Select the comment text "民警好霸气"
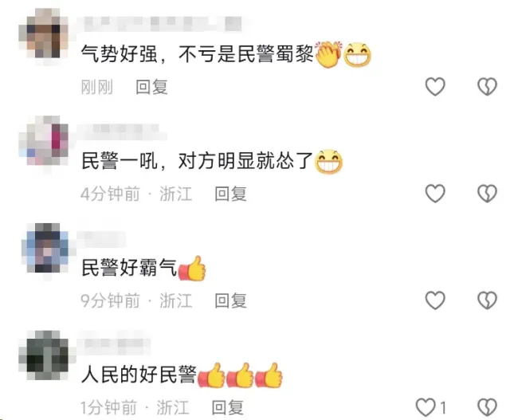The width and height of the screenshot is (510, 420). (x=129, y=268)
